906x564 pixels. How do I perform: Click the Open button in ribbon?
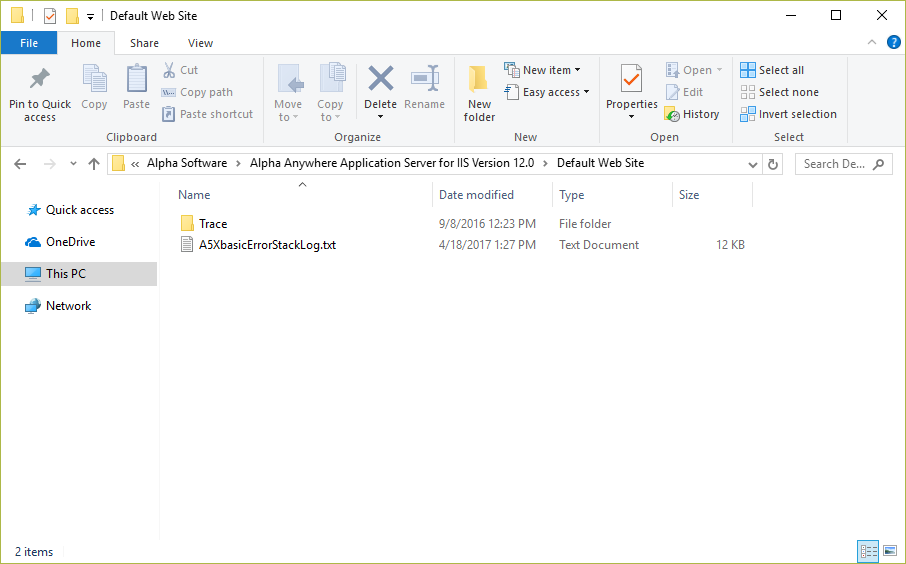[x=693, y=70]
